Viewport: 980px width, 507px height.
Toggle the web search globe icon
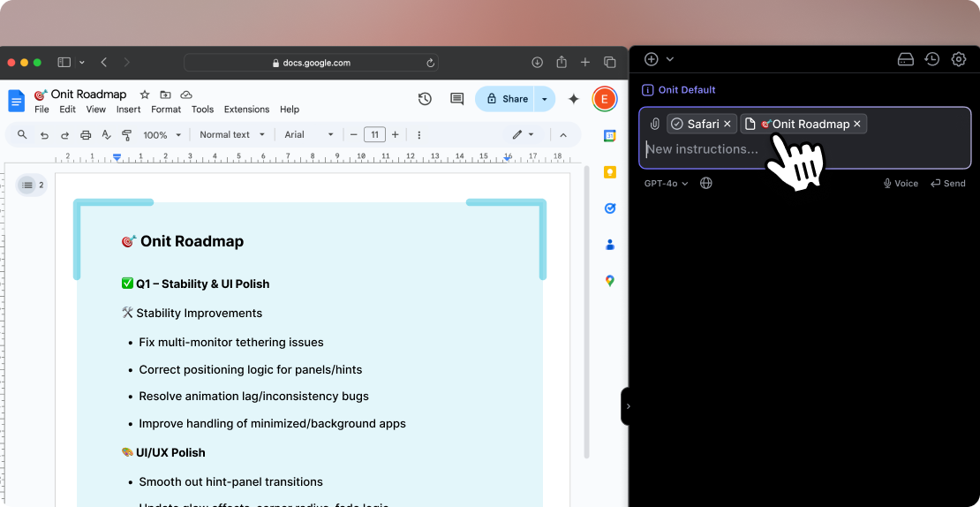coord(706,184)
